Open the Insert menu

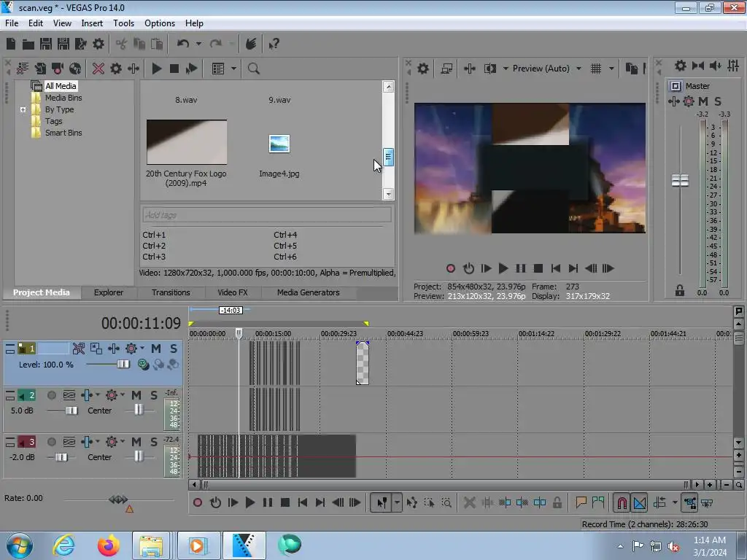click(x=91, y=23)
